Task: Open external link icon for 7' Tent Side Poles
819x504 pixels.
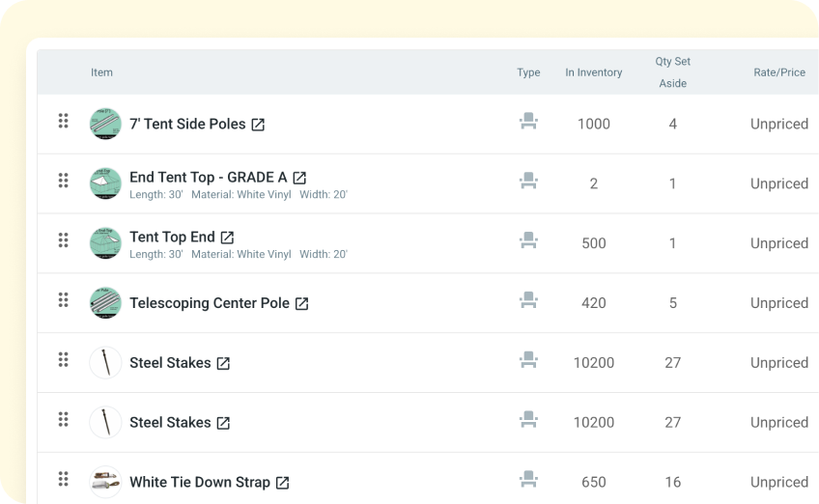Action: click(x=258, y=125)
